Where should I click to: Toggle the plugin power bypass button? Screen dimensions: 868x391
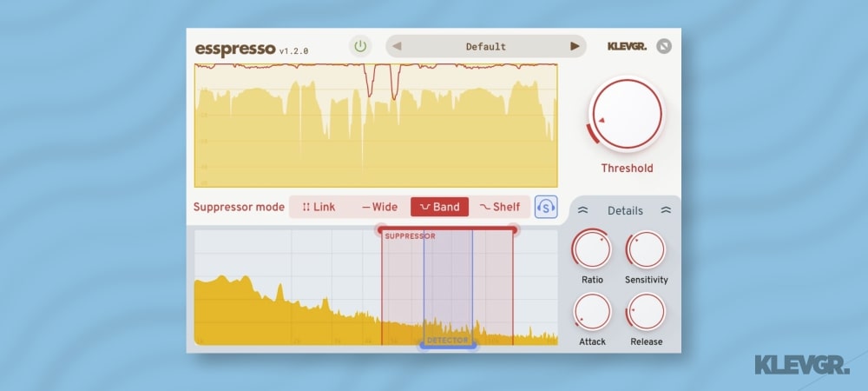coord(360,46)
